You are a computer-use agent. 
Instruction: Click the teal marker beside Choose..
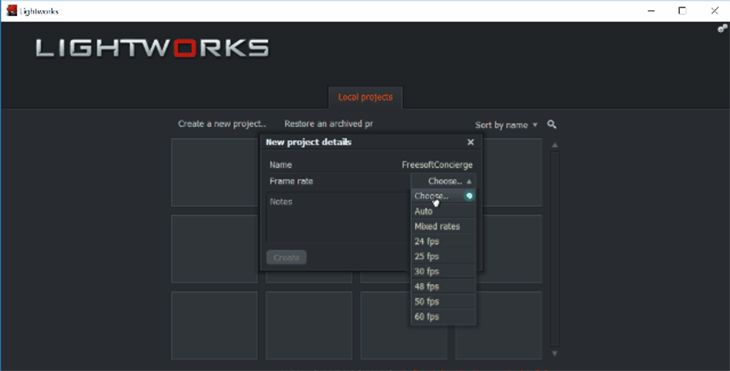tap(469, 196)
